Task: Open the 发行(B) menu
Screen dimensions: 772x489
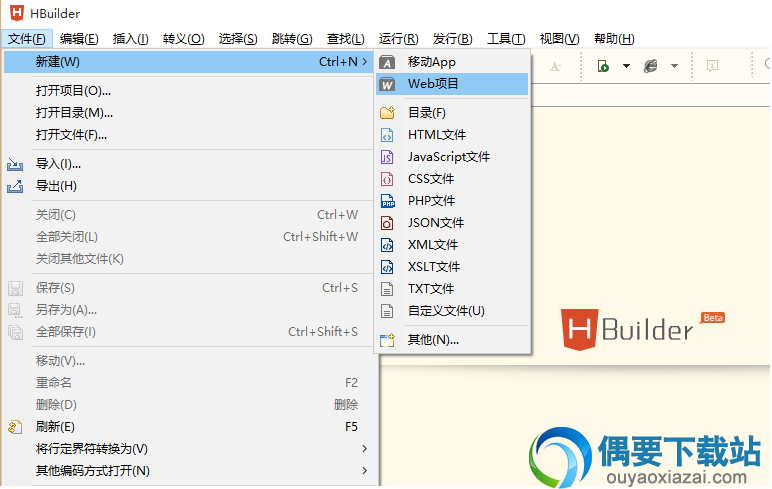Action: [x=452, y=38]
